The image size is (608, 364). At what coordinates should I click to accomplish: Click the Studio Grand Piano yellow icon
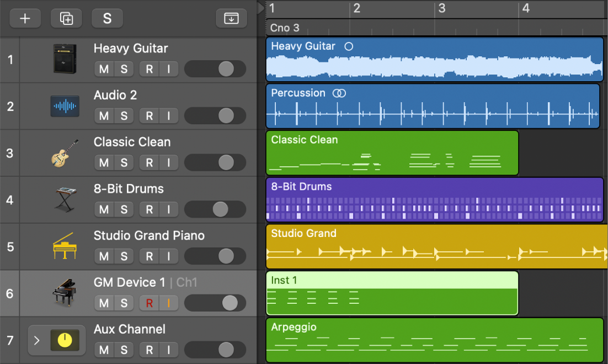65,246
